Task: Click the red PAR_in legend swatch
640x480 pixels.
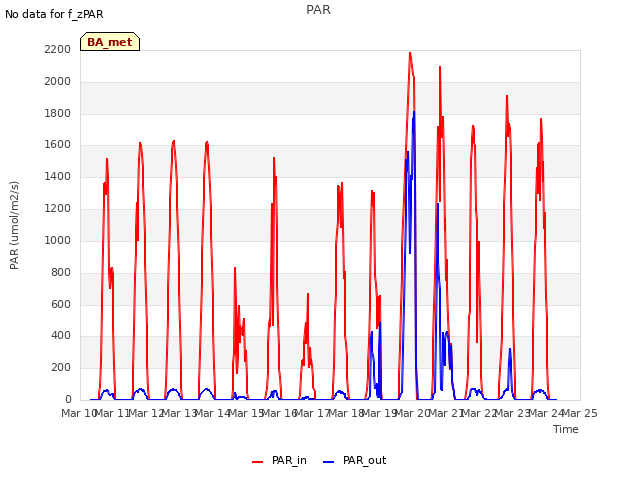Action: tap(258, 462)
